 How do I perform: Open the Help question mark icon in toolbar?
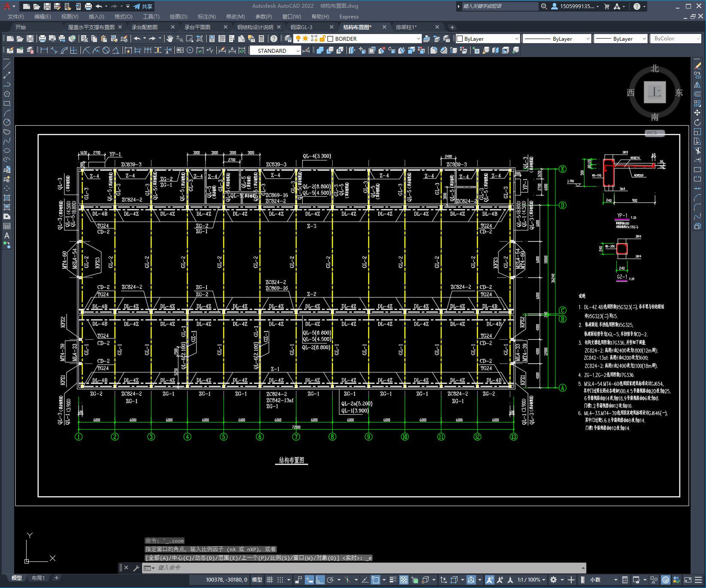point(274,39)
